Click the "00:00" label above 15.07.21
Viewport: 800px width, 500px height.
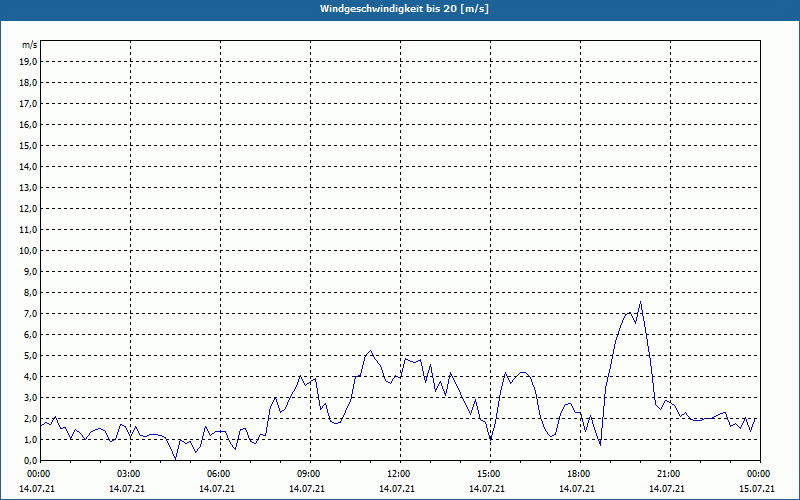point(757,474)
